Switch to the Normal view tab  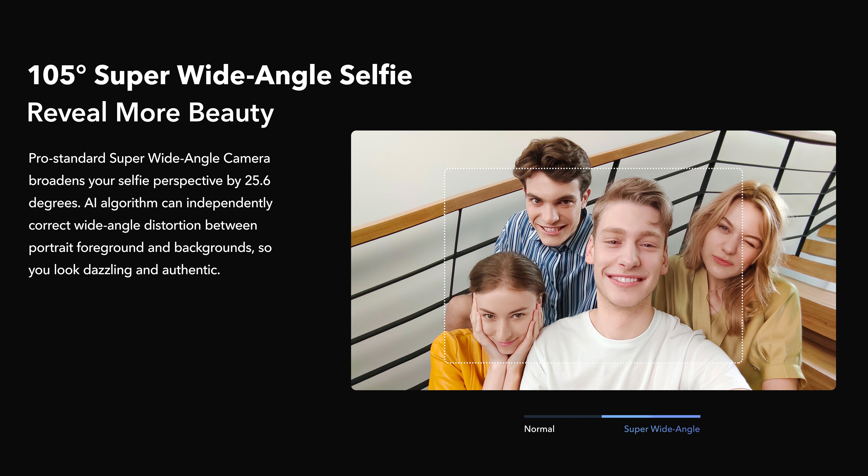[539, 429]
